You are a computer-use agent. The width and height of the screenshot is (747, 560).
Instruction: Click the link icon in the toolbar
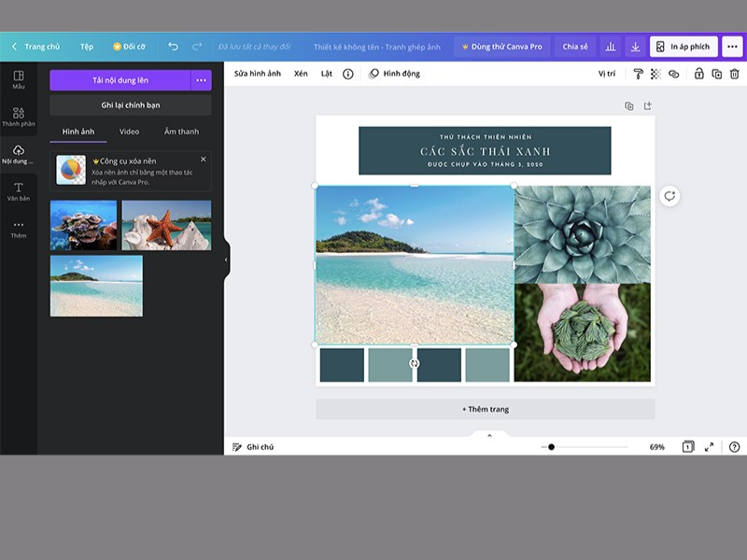(x=674, y=75)
